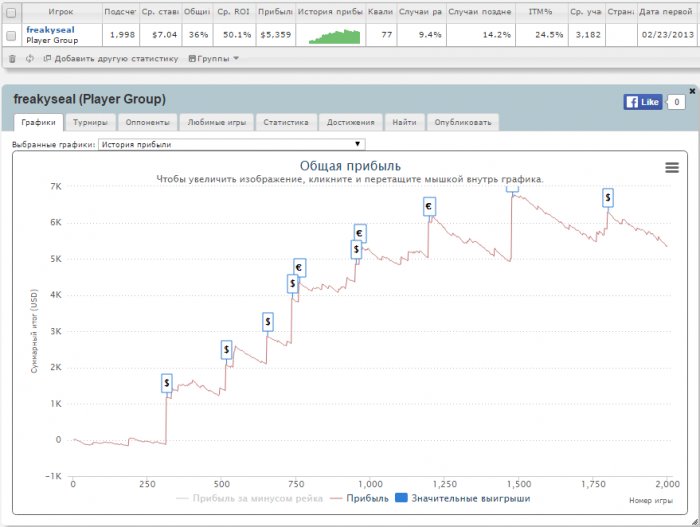
Task: Click the dollar marker near game 300
Action: coord(167,382)
